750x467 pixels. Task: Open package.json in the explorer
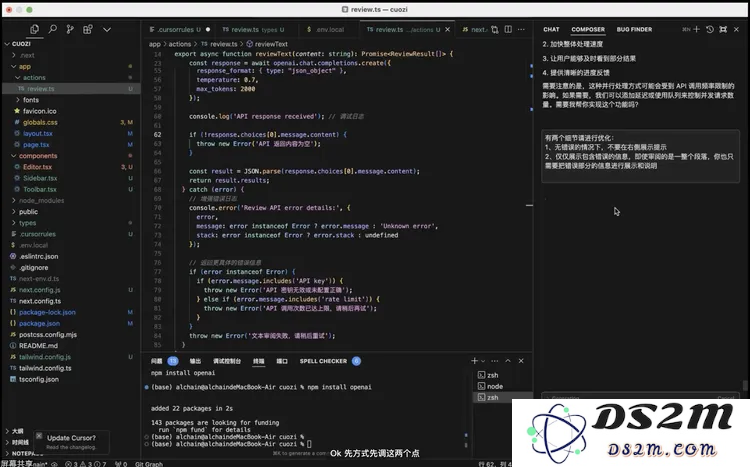(x=39, y=323)
